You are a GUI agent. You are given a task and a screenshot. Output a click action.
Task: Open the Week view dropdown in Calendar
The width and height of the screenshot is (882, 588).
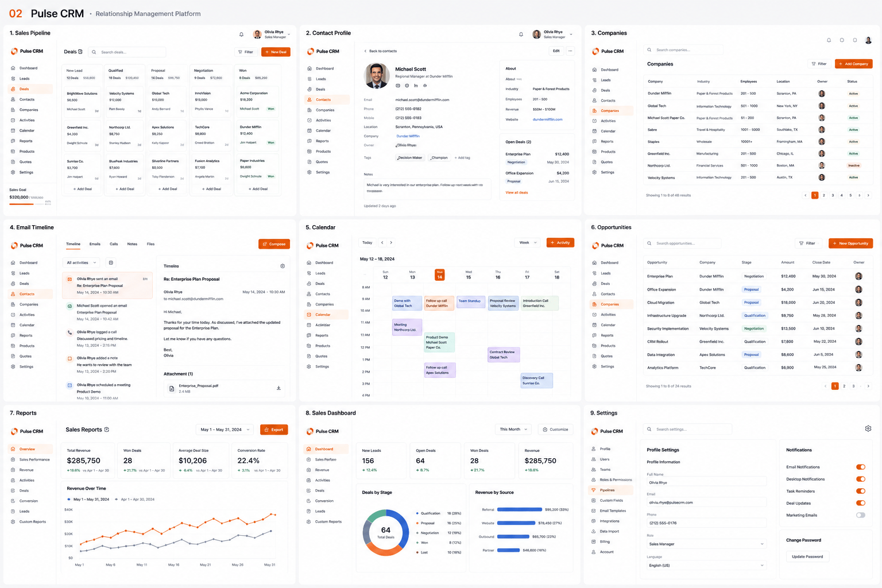point(527,242)
